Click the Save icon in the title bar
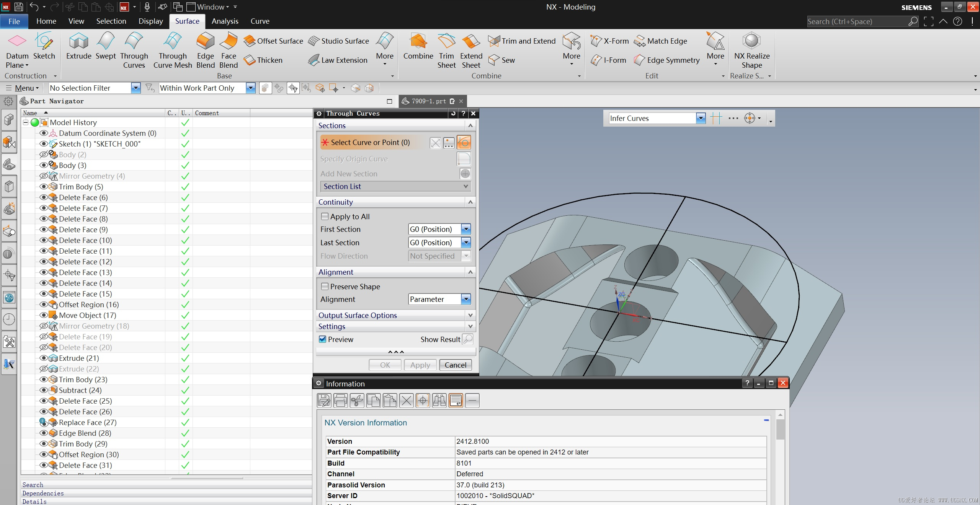Image resolution: width=980 pixels, height=505 pixels. coord(18,7)
